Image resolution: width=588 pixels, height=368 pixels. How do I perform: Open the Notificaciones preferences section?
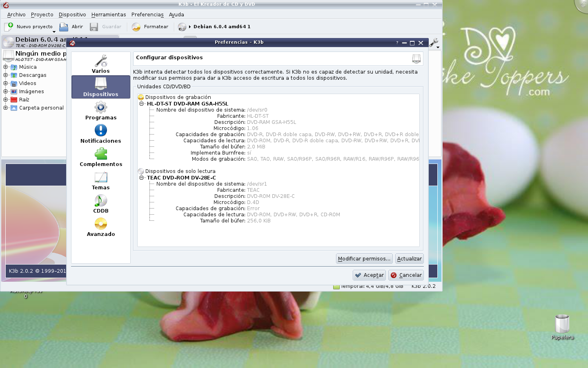pyautogui.click(x=100, y=134)
